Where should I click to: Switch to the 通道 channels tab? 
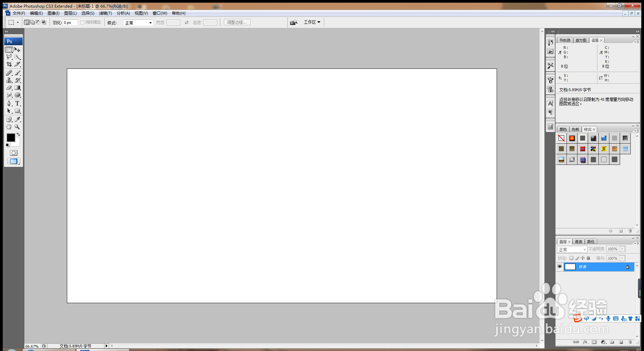(578, 242)
